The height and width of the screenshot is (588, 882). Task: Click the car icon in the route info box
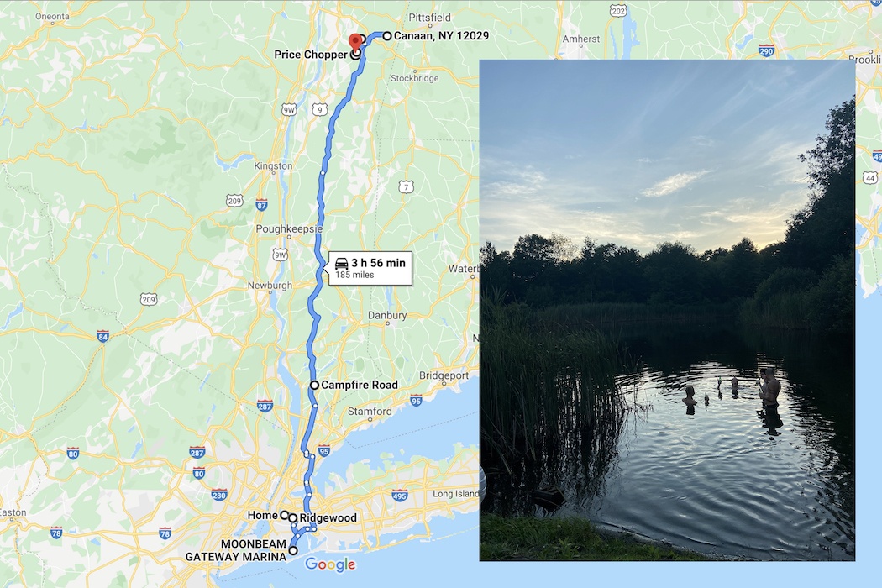[341, 263]
